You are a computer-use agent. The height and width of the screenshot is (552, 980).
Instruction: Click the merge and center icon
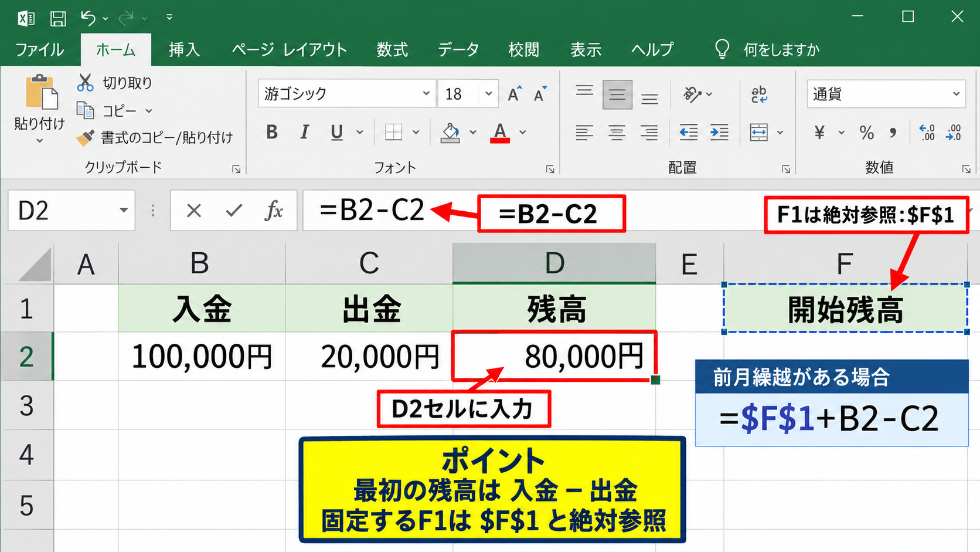pyautogui.click(x=759, y=133)
